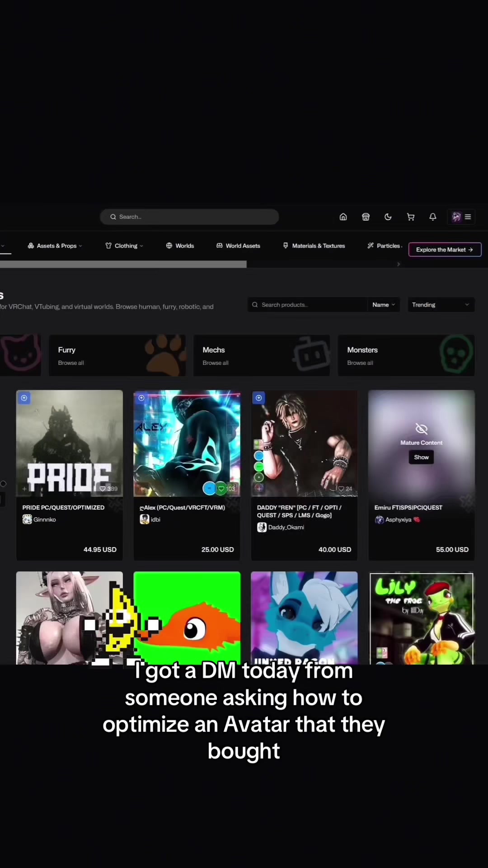488x868 pixels.
Task: Click the 40.00 USD price
Action: click(335, 550)
